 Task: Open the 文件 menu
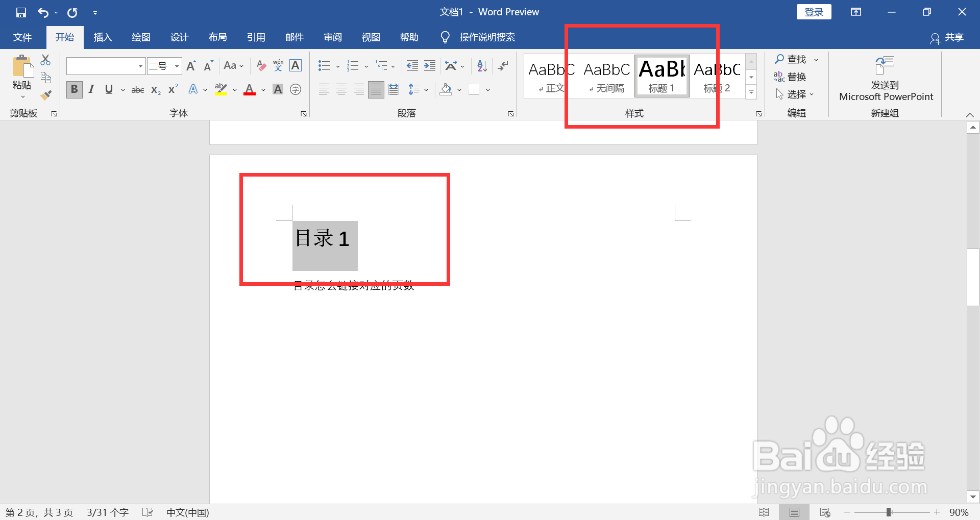click(22, 37)
